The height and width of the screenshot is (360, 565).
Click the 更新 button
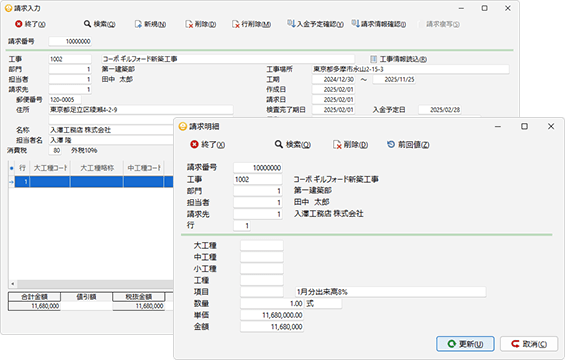click(465, 344)
